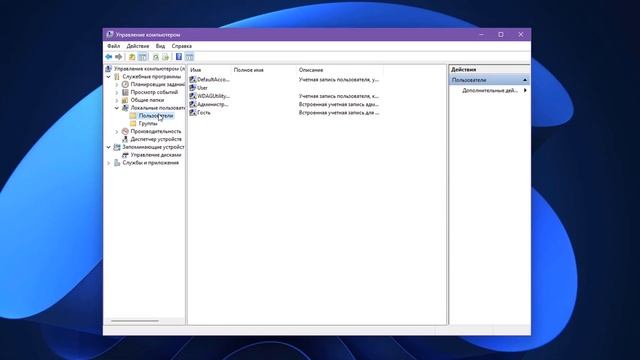Click the Управление дисками tree icon

[125, 155]
